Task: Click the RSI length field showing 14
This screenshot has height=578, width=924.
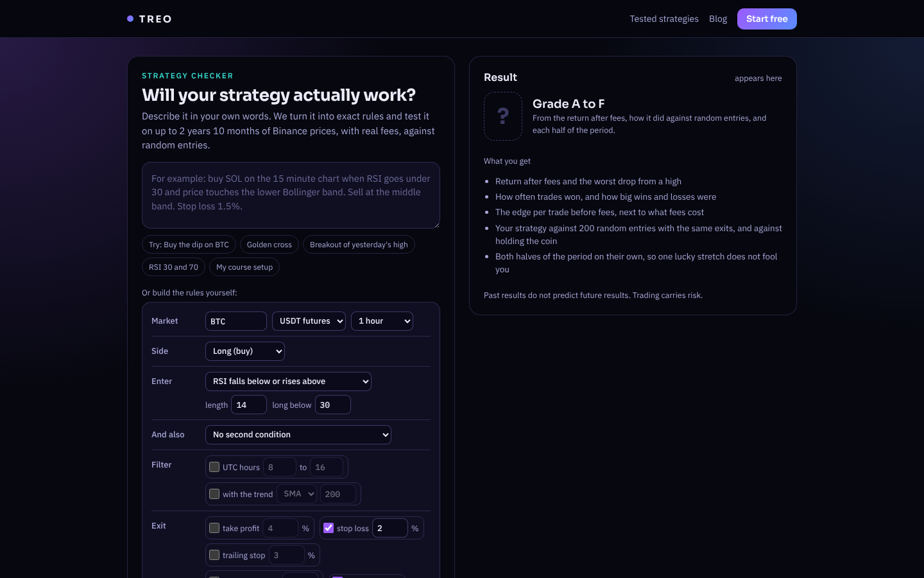Action: tap(249, 405)
